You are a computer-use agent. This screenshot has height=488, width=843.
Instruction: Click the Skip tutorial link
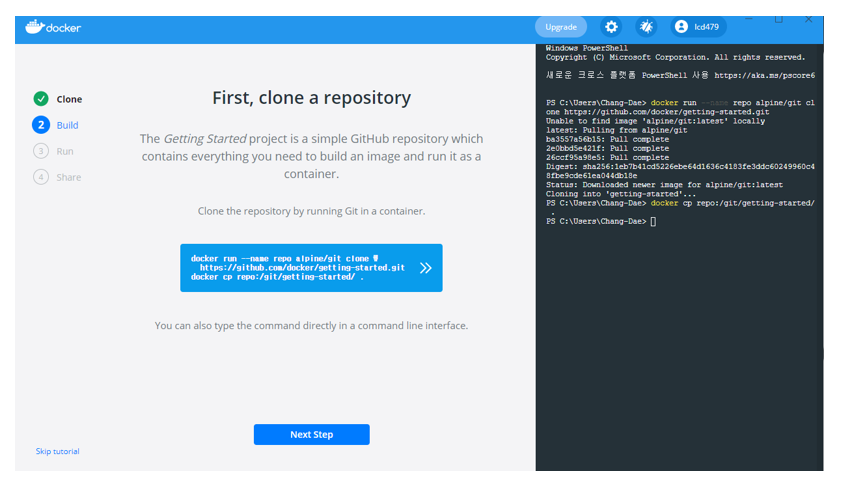(x=58, y=451)
